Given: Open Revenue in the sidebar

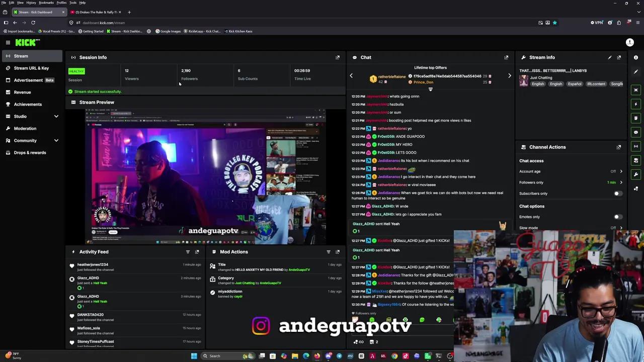Looking at the screenshot, I should click(x=32, y=93).
